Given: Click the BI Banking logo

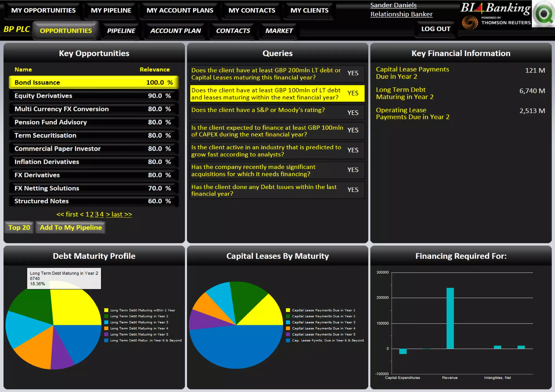Looking at the screenshot, I should point(495,8).
